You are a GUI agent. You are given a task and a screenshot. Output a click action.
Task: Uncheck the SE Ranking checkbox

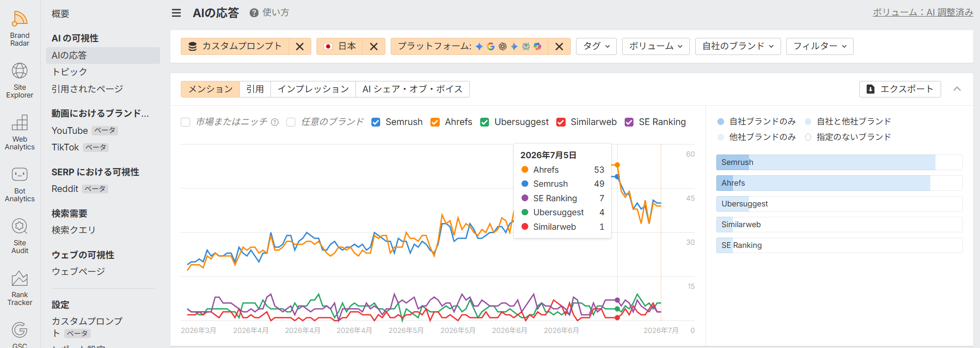pyautogui.click(x=629, y=122)
